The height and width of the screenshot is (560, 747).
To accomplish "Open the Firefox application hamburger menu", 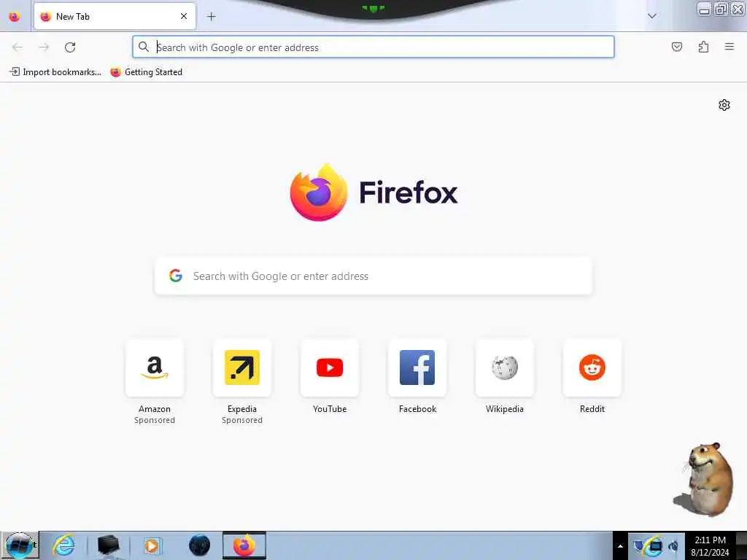I will pos(729,47).
